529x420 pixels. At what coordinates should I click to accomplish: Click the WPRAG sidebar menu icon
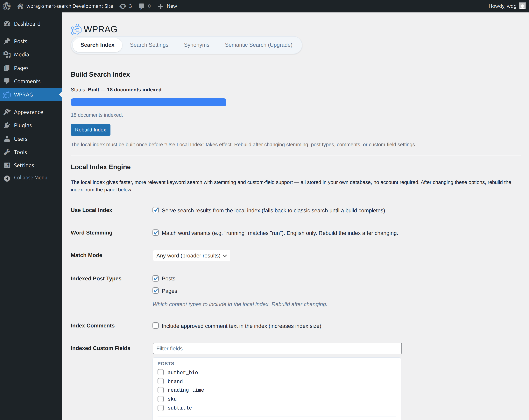tap(7, 94)
